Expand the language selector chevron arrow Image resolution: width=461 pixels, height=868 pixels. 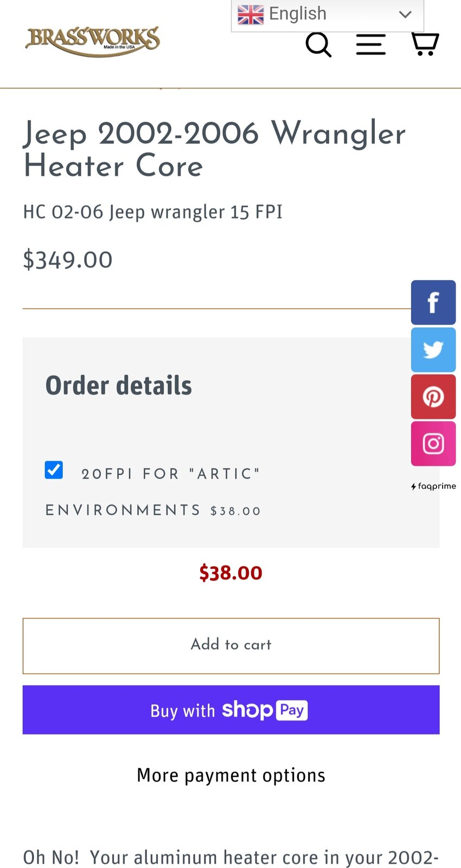pos(405,15)
